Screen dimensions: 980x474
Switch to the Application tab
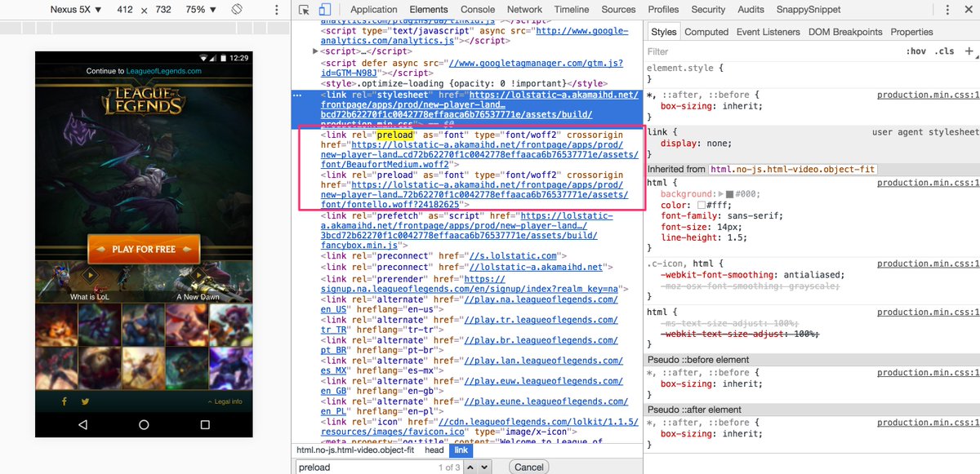point(373,10)
